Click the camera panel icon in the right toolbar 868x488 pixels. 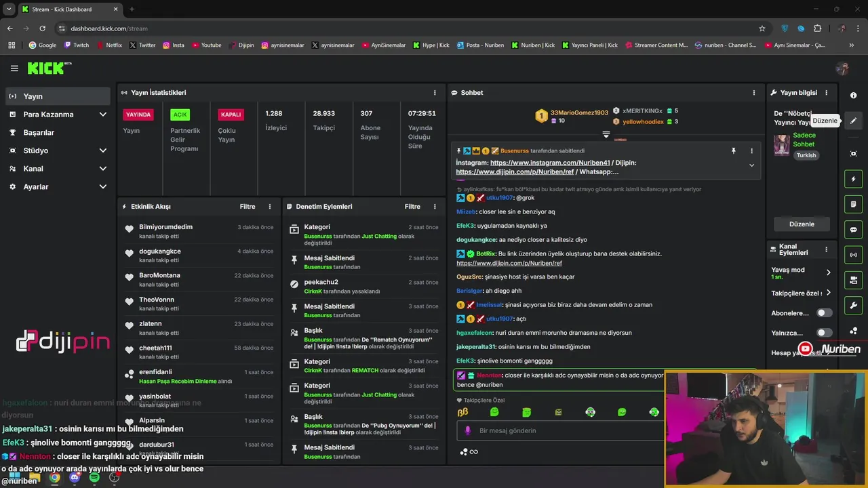(853, 280)
